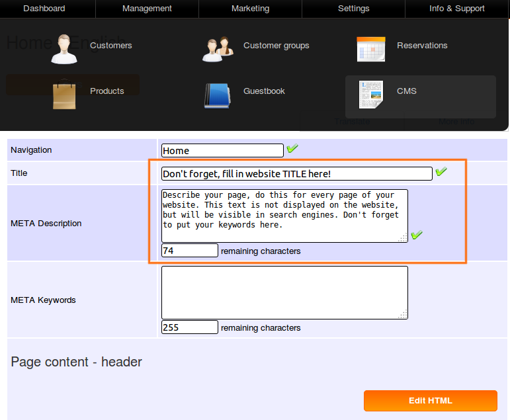Click green checkmark beside Navigation field
Screen dimensions: 510x420
point(292,149)
